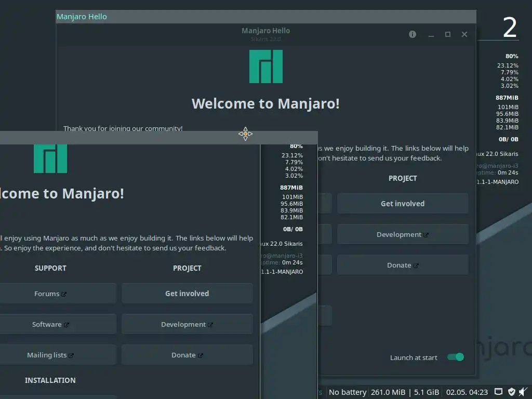This screenshot has height=399, width=532.
Task: Close the Manjaro Hello window
Action: (464, 34)
